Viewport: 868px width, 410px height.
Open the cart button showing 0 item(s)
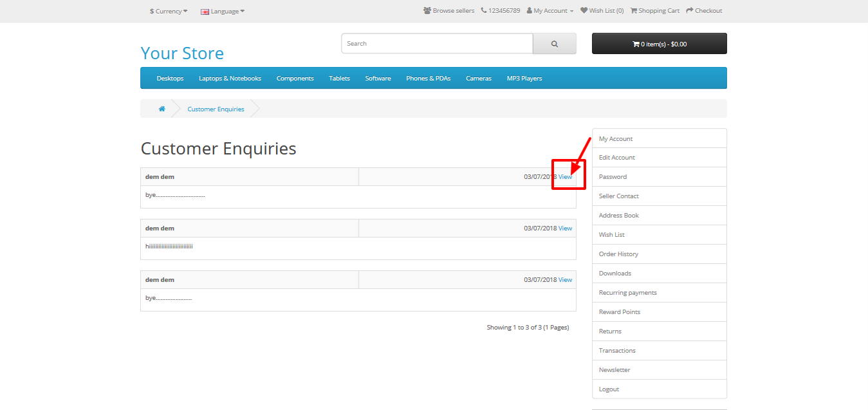pyautogui.click(x=660, y=44)
